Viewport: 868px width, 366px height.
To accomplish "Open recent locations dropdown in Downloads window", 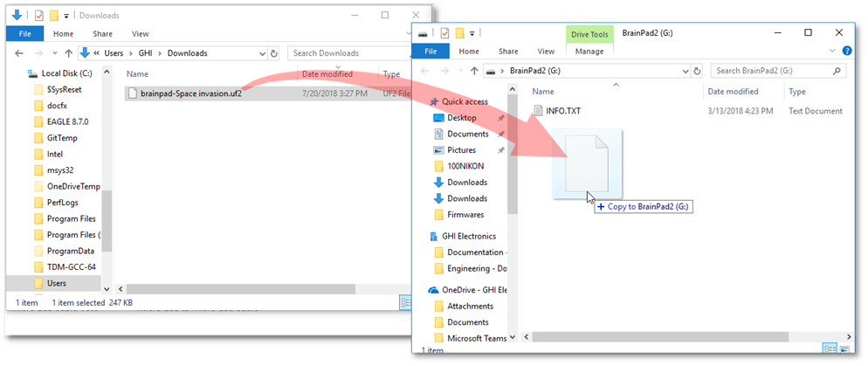I will pos(54,53).
